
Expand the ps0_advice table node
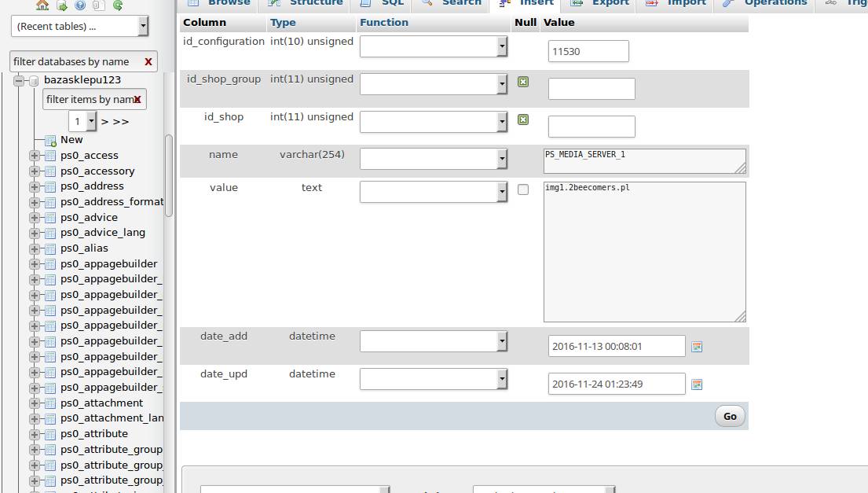tap(35, 218)
